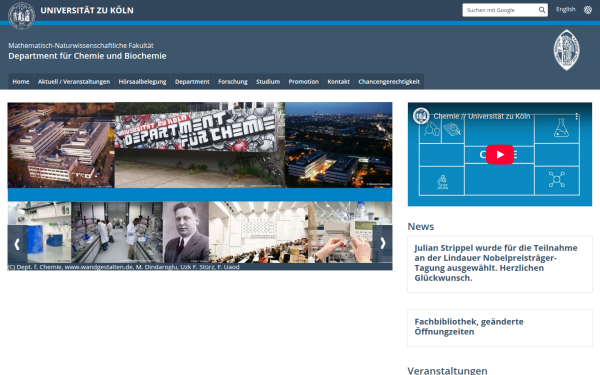Go to the Hörsaalbelegung page
This screenshot has width=600, height=375.
(x=142, y=82)
